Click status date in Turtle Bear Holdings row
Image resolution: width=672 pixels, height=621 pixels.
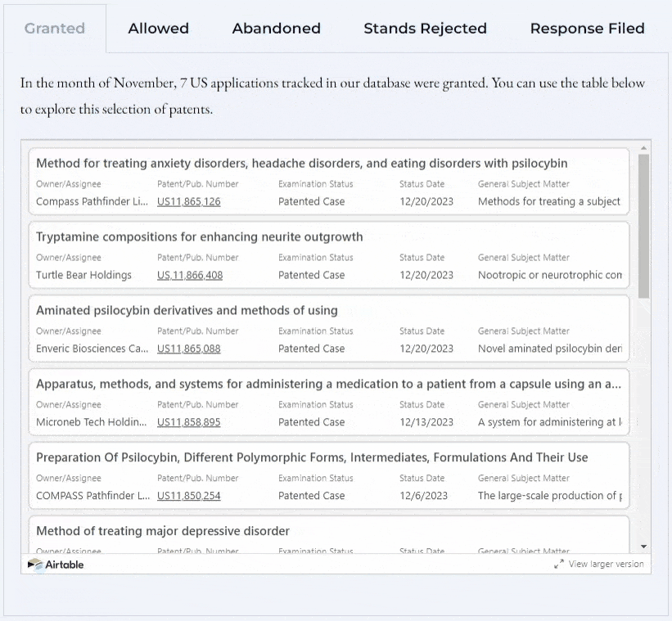(x=426, y=275)
